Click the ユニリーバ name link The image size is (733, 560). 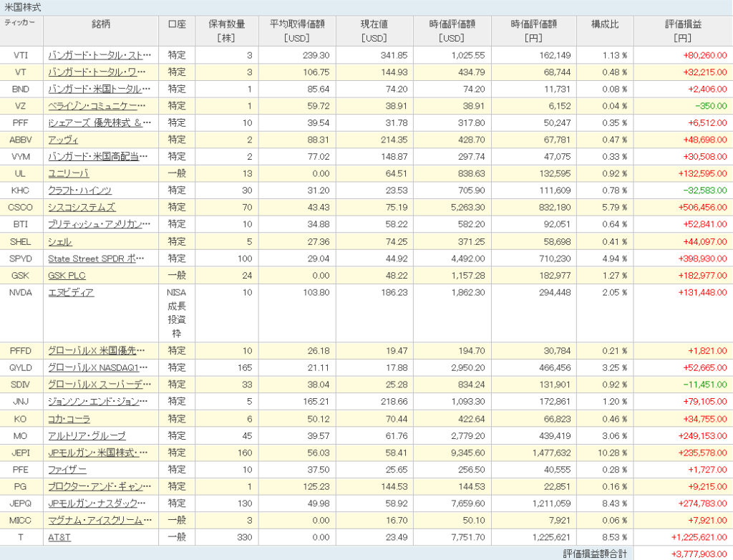point(68,173)
